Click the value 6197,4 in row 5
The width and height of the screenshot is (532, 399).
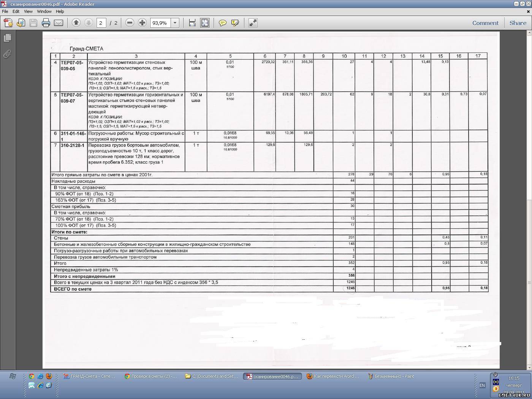tap(269, 94)
